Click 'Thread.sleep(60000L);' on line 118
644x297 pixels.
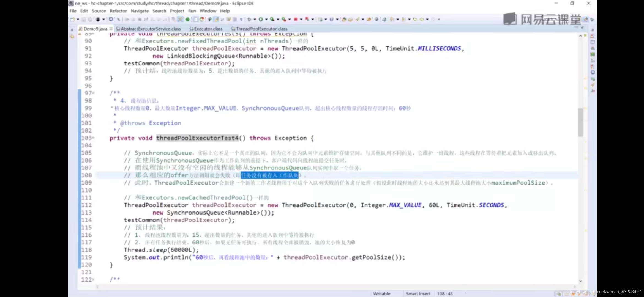[x=161, y=250]
